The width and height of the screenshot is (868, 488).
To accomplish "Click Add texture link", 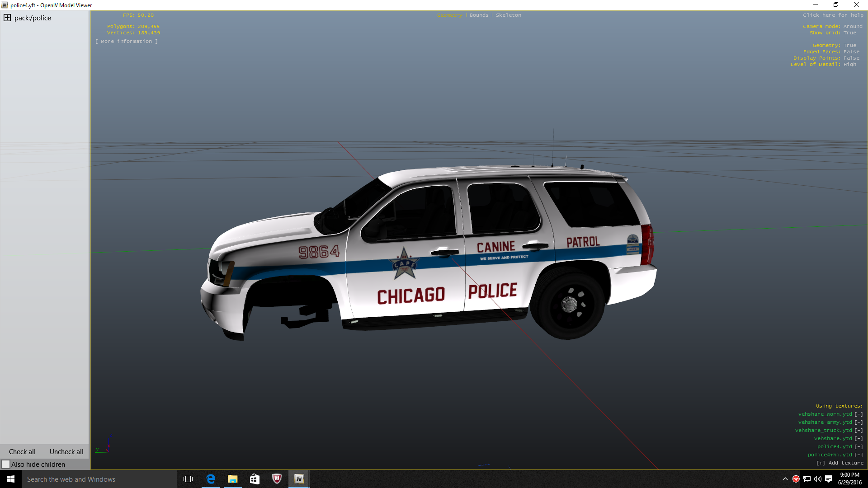I will (840, 463).
